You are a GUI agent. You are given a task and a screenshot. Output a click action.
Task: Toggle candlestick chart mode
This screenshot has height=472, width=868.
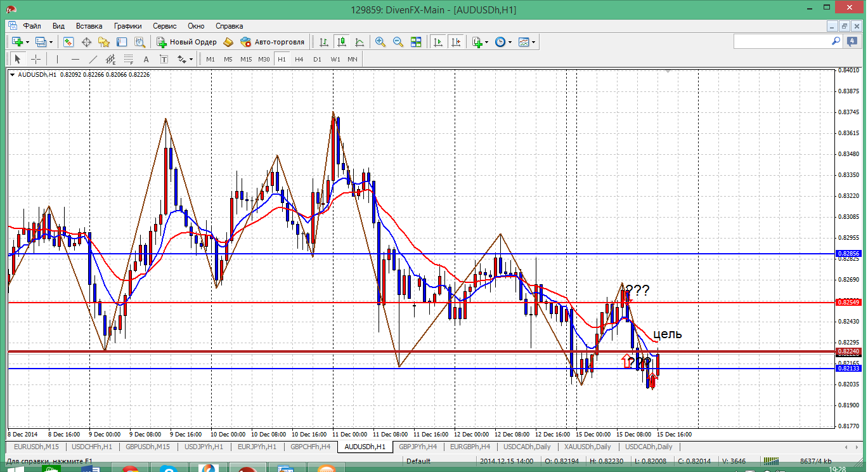click(x=342, y=42)
